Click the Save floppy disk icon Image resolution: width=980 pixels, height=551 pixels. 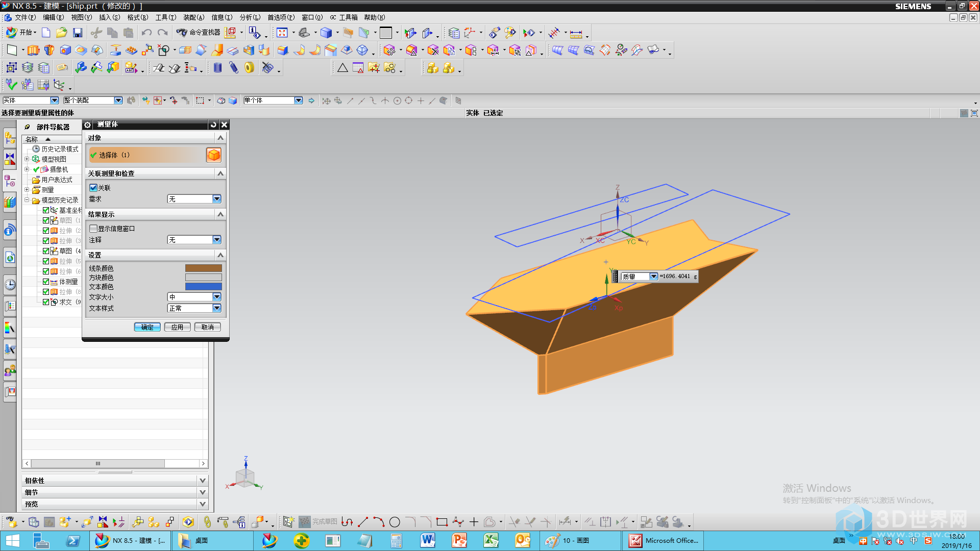point(78,33)
